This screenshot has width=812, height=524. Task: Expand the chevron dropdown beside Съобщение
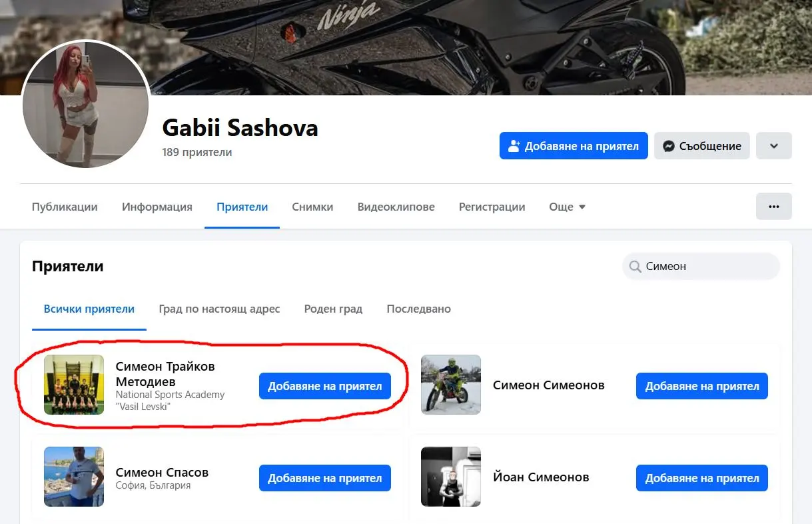tap(773, 146)
